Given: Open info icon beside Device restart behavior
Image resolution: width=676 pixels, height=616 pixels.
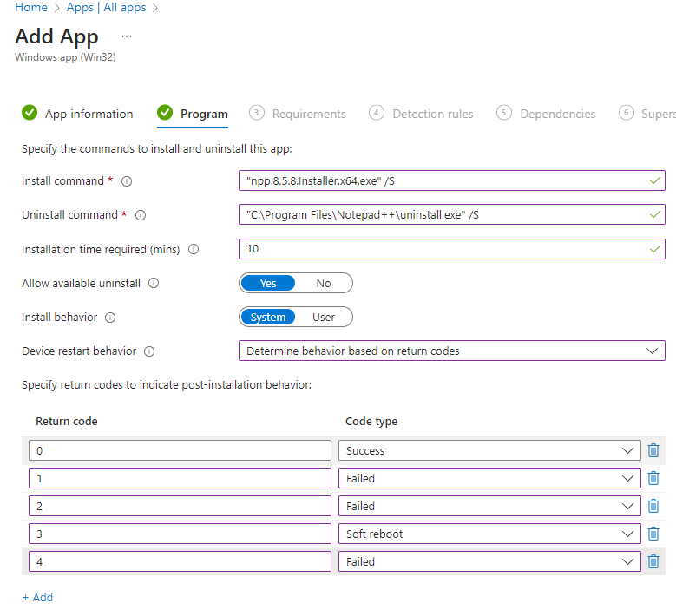Looking at the screenshot, I should [149, 351].
